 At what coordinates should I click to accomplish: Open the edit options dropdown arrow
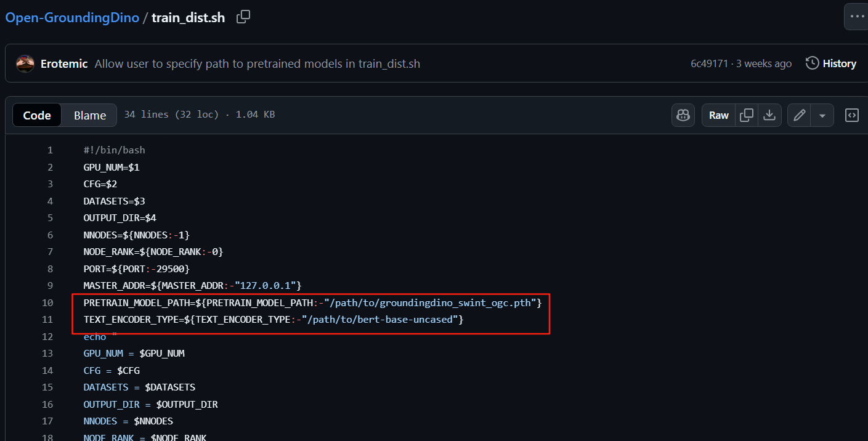(x=823, y=115)
